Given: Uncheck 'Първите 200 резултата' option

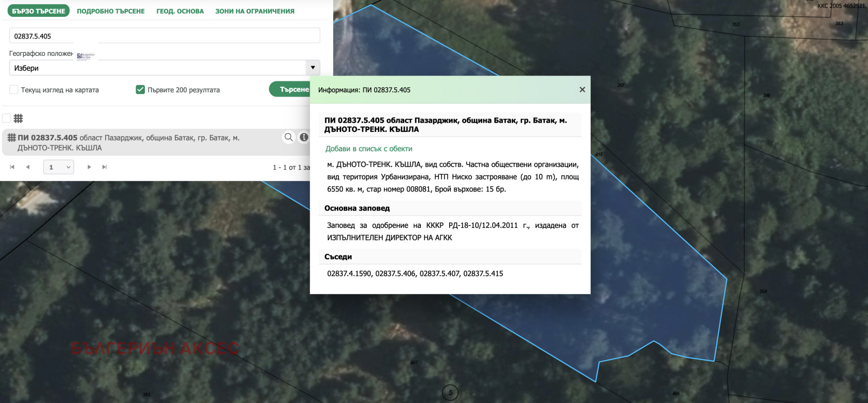Looking at the screenshot, I should (140, 89).
